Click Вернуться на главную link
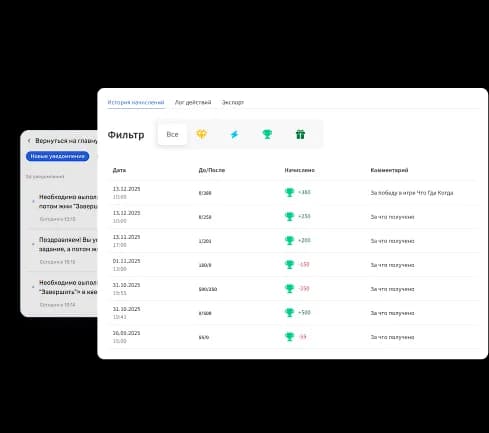Viewport: 489px width, 433px height. click(66, 141)
